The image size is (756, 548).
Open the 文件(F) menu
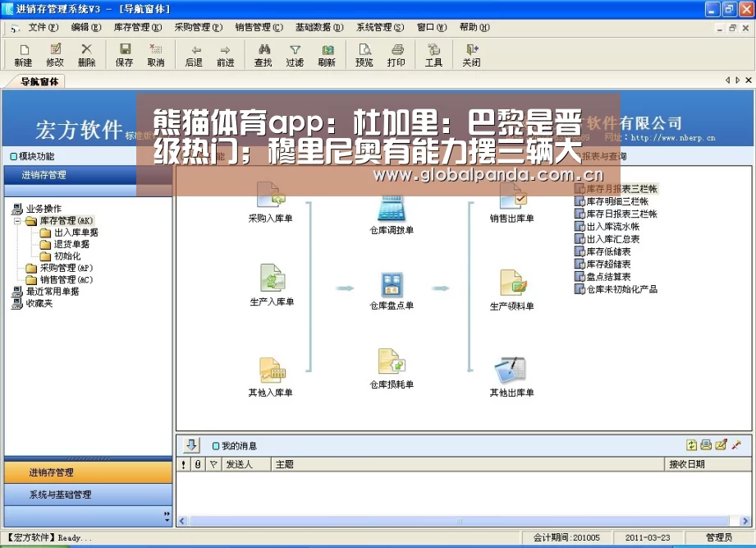pos(43,27)
